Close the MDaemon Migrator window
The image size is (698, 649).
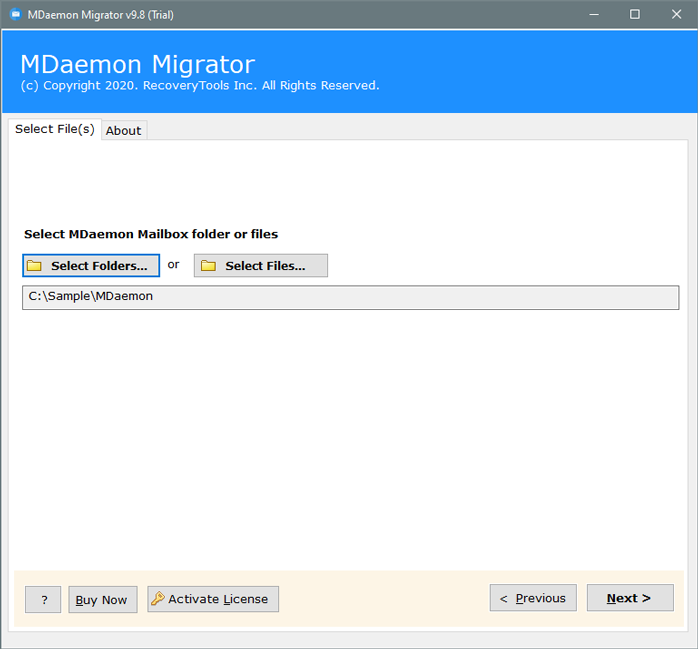[675, 14]
